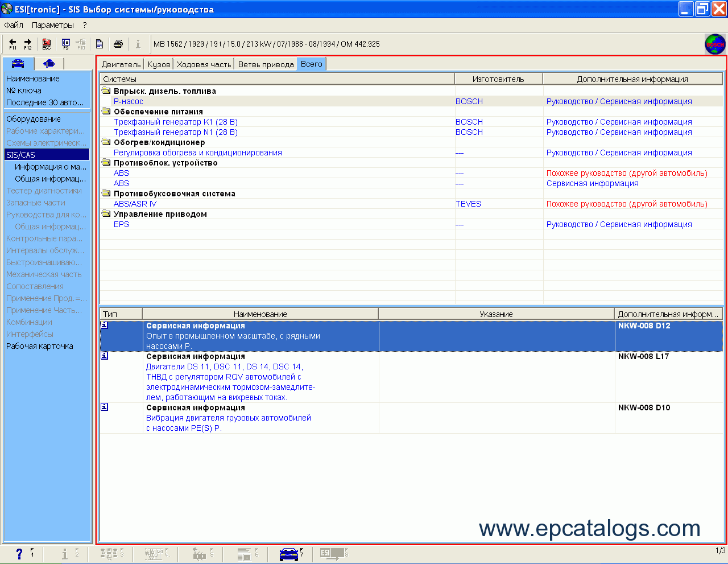The height and width of the screenshot is (564, 728).
Task: Click the F12 forward arrow toolbar icon
Action: coord(28,44)
